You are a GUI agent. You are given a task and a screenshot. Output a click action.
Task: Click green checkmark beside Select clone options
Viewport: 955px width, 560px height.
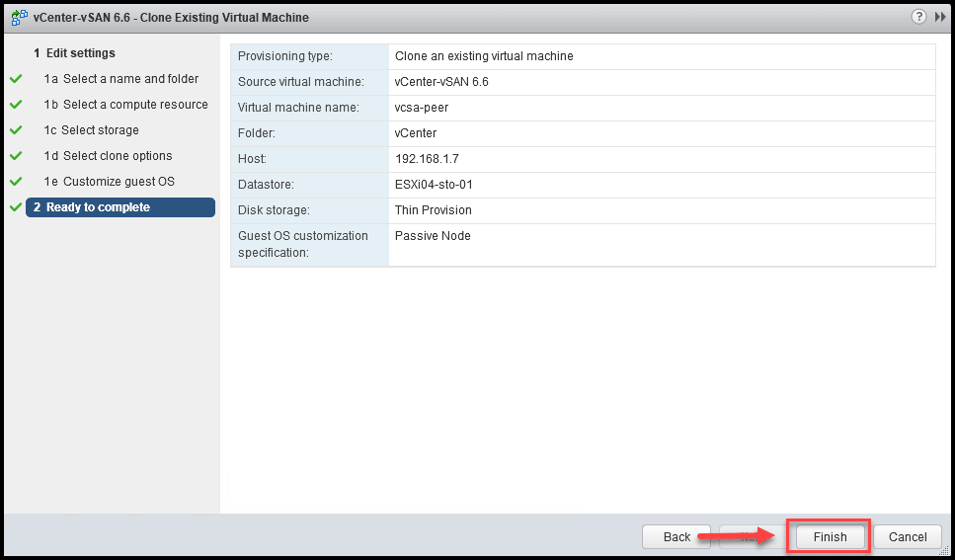(17, 155)
